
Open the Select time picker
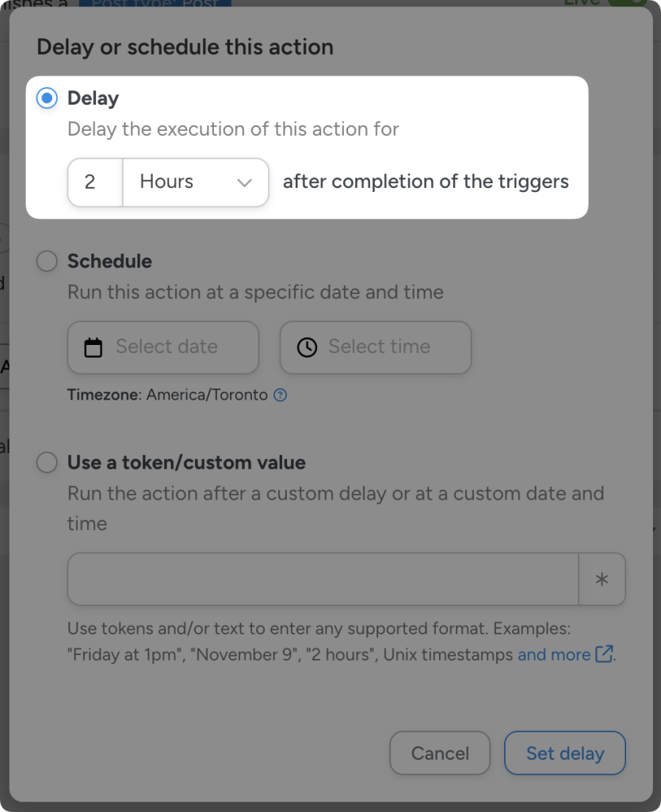pos(375,347)
